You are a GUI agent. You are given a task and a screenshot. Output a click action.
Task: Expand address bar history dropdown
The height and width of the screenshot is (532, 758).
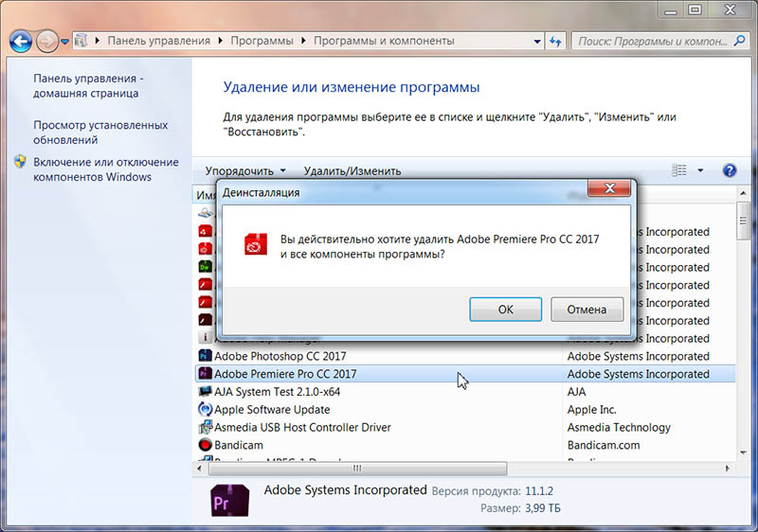point(537,42)
